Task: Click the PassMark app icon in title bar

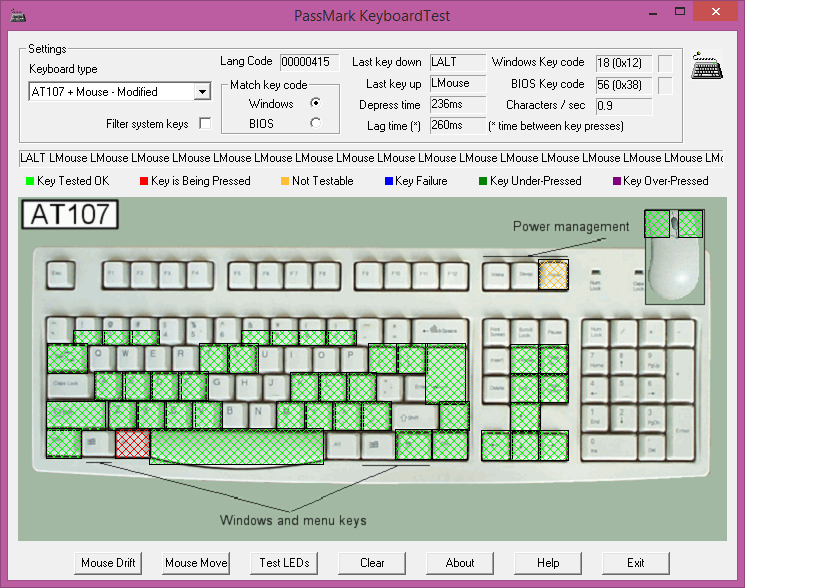Action: pyautogui.click(x=18, y=16)
